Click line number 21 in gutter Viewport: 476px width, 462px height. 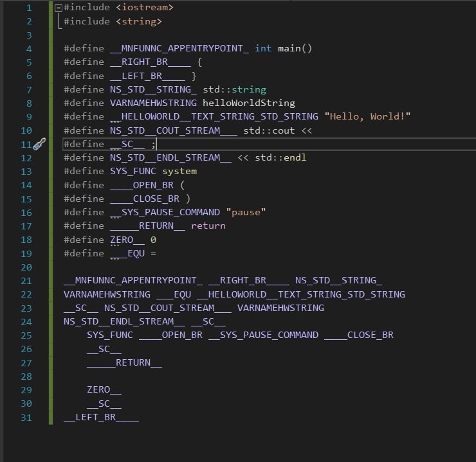tap(26, 281)
